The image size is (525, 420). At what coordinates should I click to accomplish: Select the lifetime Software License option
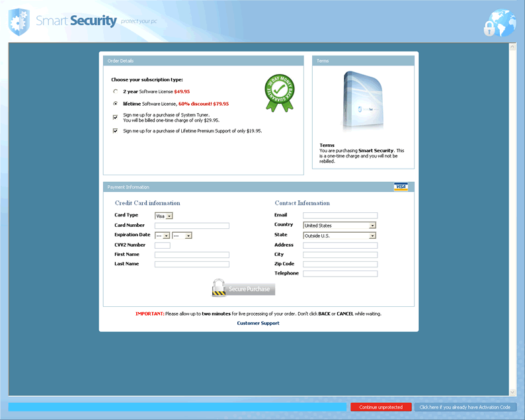coord(116,104)
